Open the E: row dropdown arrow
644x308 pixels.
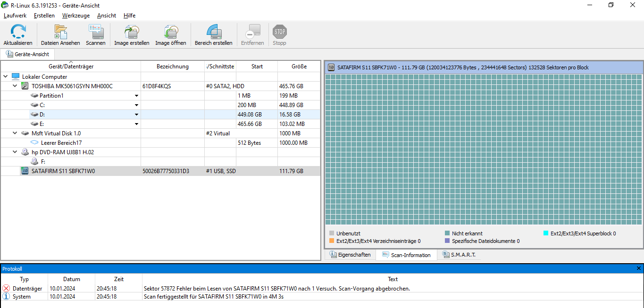(x=137, y=124)
